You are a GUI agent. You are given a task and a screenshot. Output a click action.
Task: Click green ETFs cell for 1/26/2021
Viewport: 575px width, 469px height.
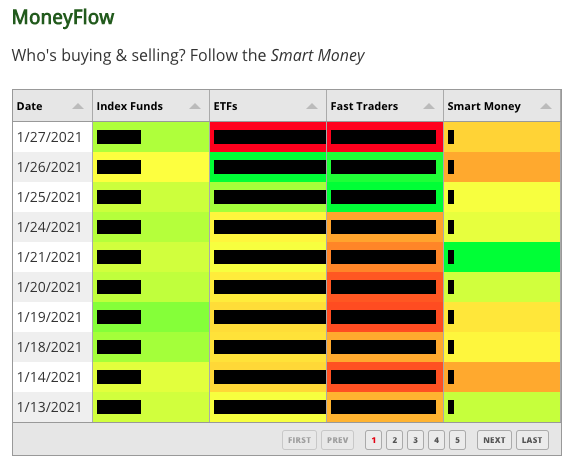[268, 167]
